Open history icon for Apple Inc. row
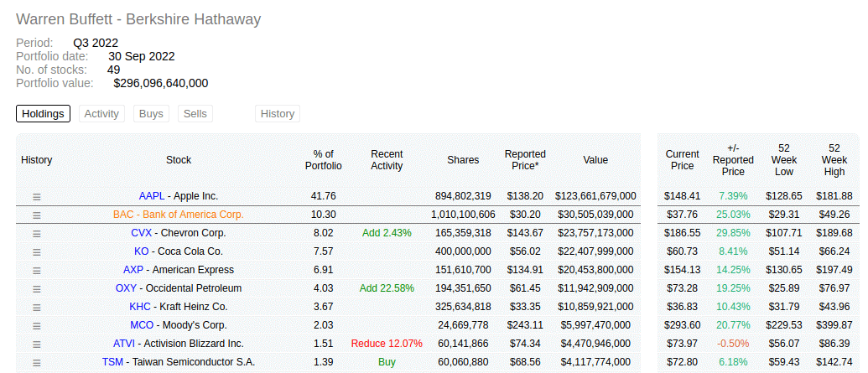 [x=37, y=196]
